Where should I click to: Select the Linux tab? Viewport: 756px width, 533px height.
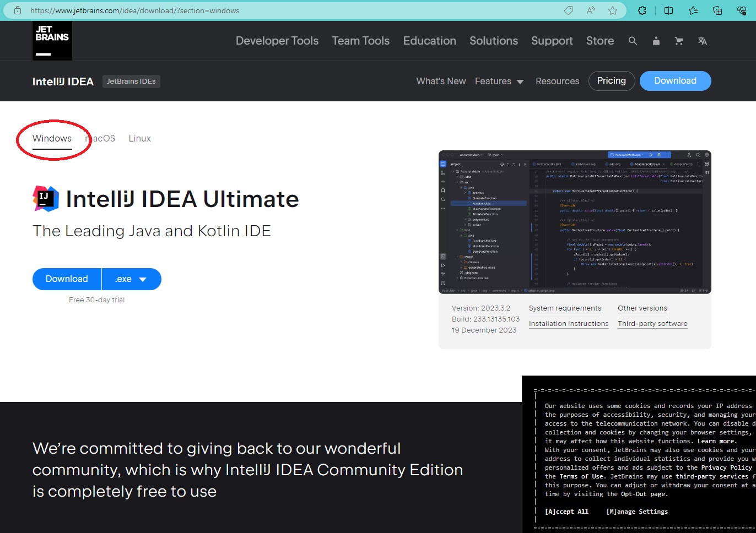tap(140, 139)
